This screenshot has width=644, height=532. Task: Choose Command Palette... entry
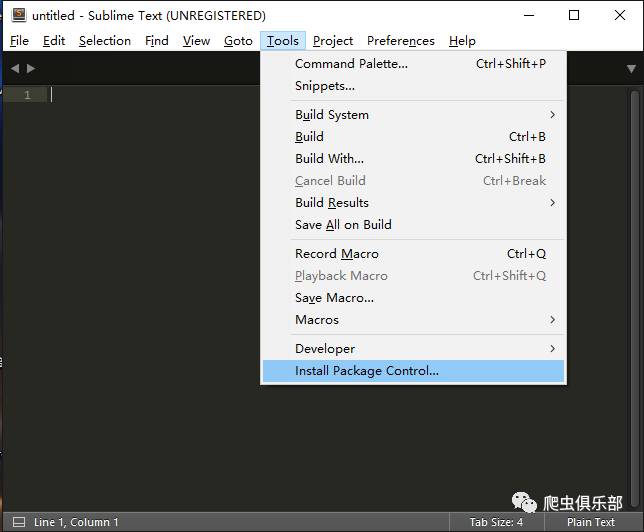pos(413,64)
